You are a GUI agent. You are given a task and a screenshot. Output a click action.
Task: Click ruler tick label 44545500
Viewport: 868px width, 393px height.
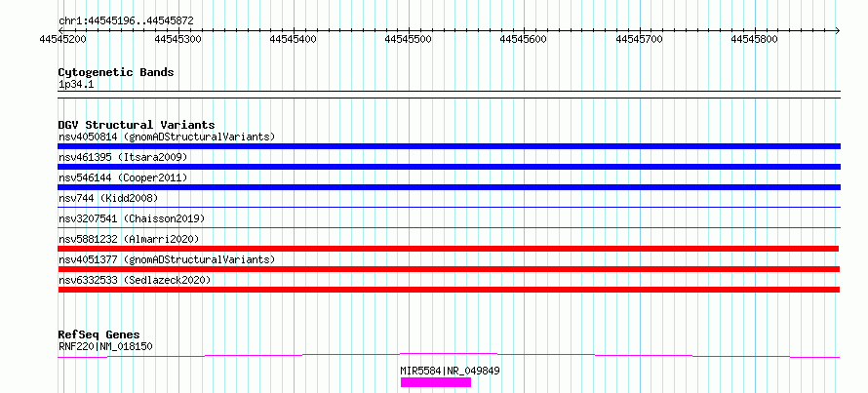[x=409, y=39]
